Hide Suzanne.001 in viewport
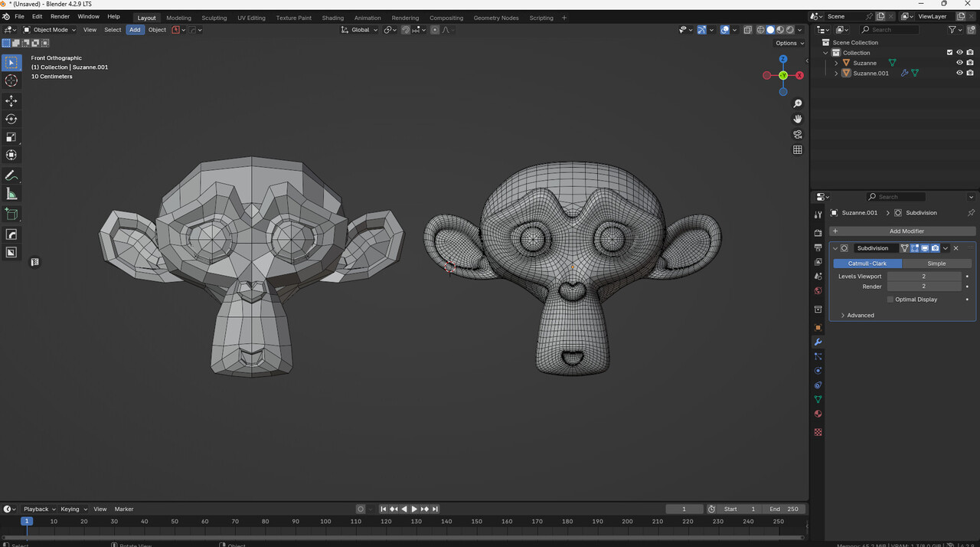 pyautogui.click(x=959, y=74)
